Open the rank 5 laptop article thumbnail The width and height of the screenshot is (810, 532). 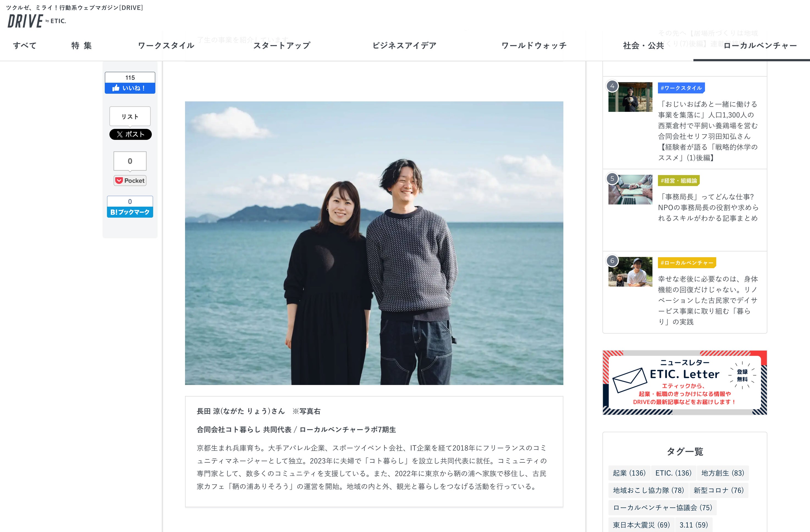pos(630,190)
